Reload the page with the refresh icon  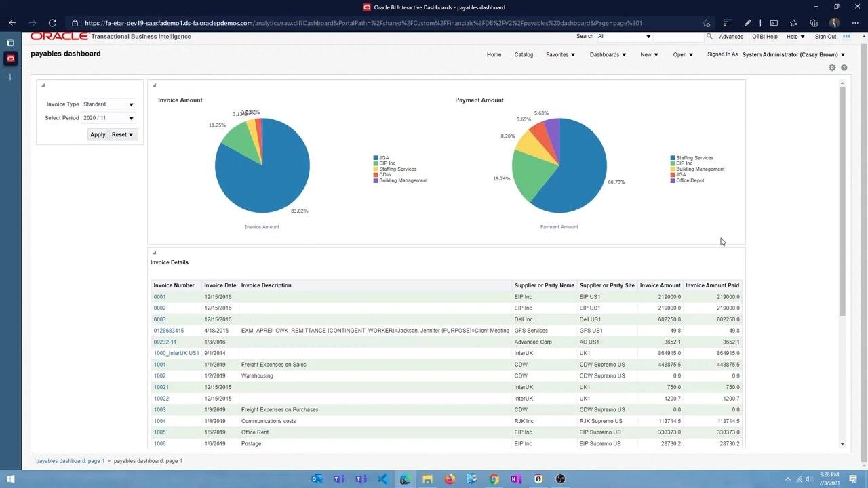[x=52, y=23]
